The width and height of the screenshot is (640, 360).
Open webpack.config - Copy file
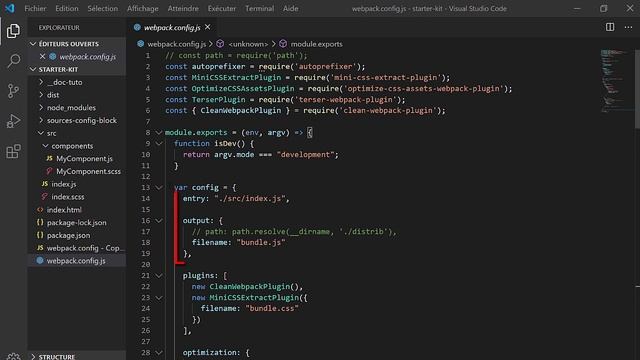pyautogui.click(x=77, y=248)
